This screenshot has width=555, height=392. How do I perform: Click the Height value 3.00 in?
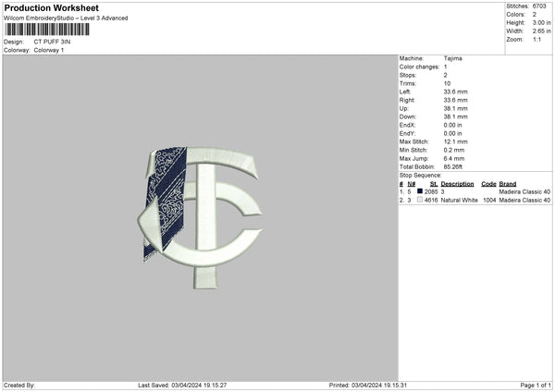tap(541, 22)
